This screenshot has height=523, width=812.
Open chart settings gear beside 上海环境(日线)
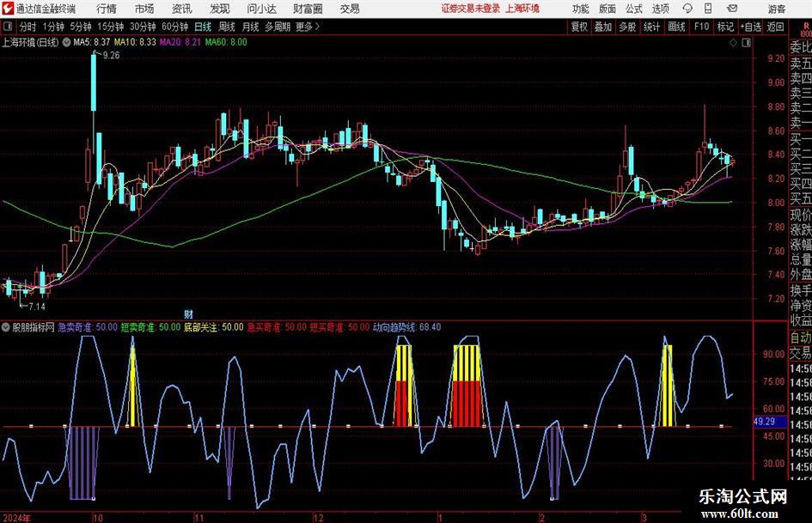(x=67, y=42)
